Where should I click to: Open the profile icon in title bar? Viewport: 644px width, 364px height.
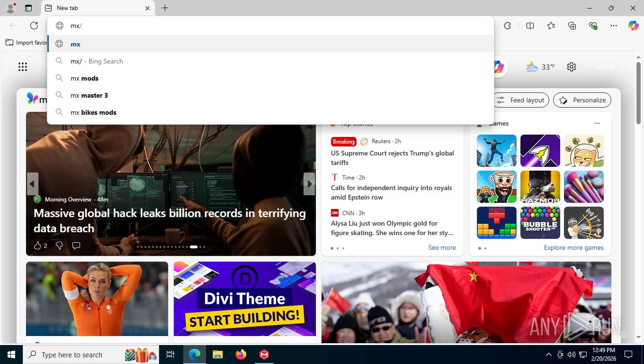10,8
